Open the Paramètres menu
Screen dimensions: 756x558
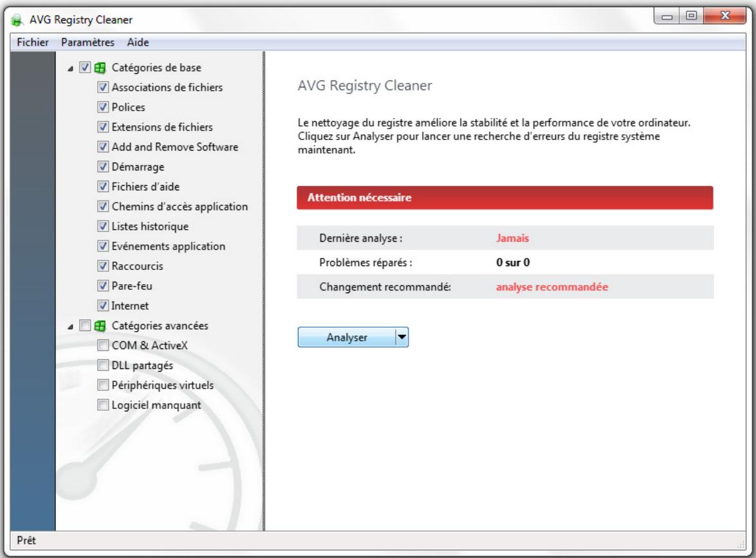click(x=88, y=42)
